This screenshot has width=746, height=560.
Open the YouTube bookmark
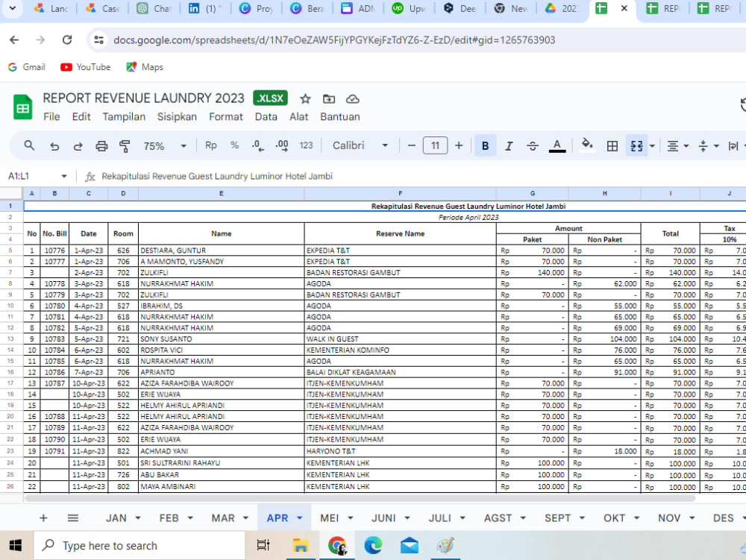click(86, 67)
